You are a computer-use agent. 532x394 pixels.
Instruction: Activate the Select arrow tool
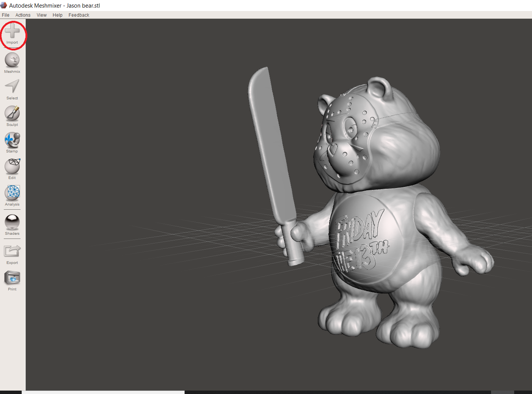tap(12, 87)
